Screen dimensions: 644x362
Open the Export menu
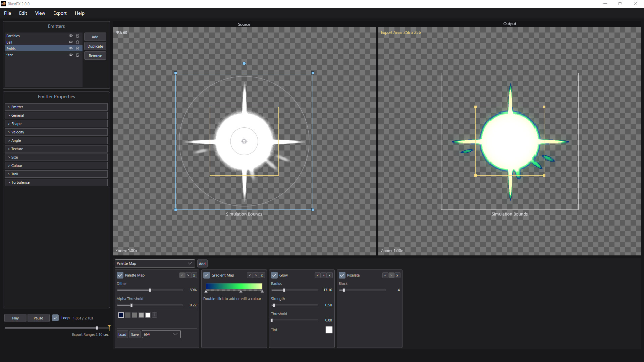click(x=60, y=13)
